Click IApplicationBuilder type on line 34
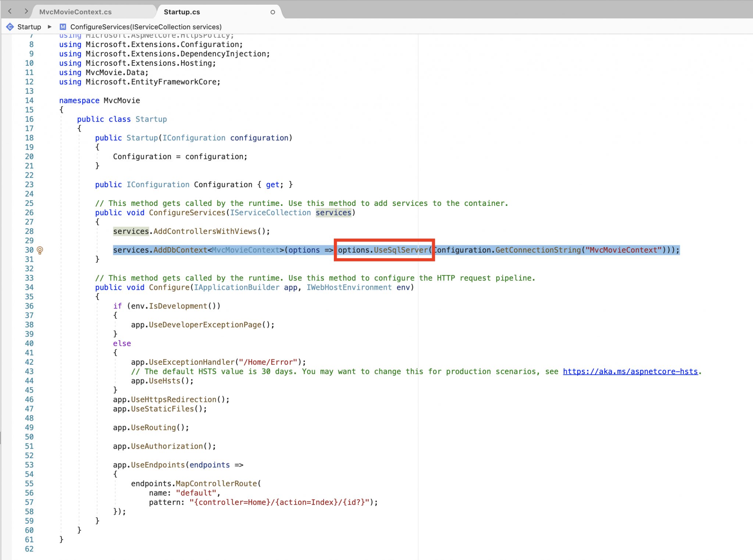753x560 pixels. pos(236,287)
